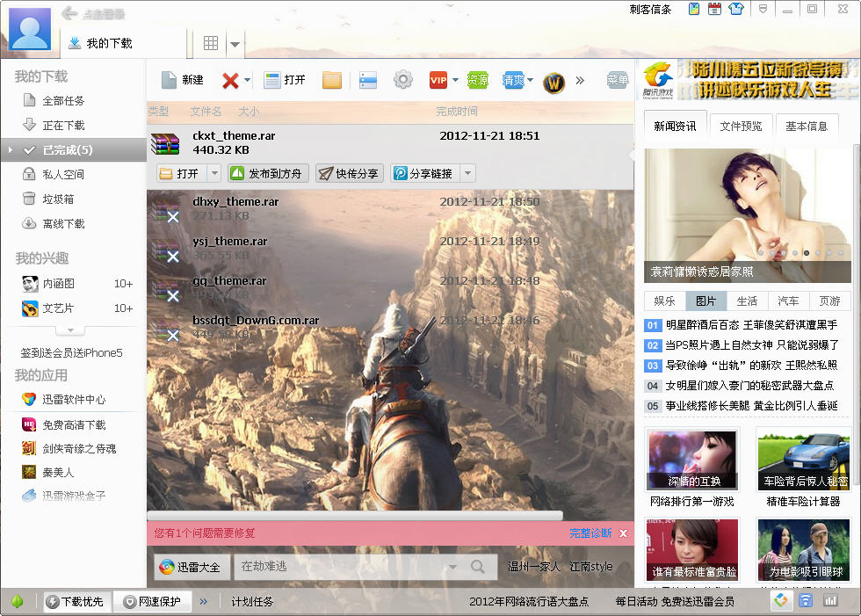Click the search input field 在劫难逃

pos(341,567)
